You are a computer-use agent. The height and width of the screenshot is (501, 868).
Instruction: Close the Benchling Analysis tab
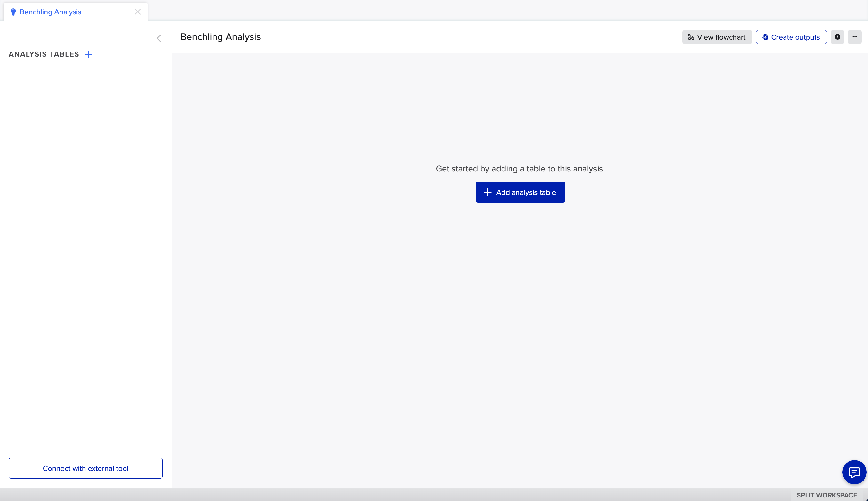click(x=138, y=12)
